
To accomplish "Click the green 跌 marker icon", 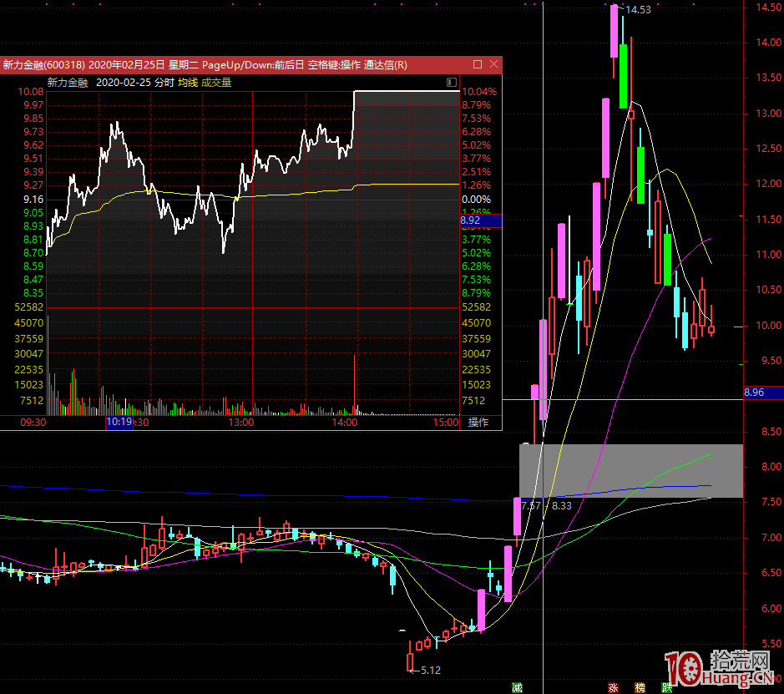I will [667, 687].
